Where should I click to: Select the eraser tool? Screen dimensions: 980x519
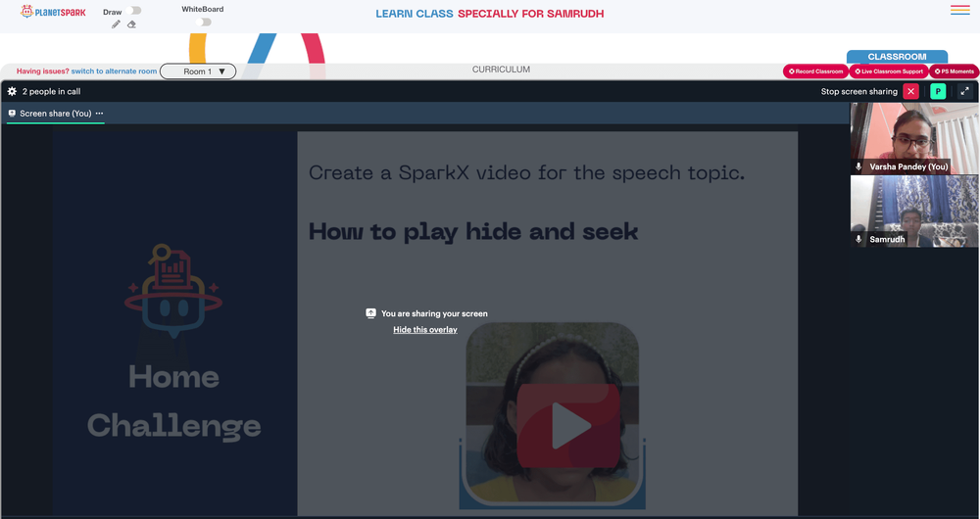[x=131, y=24]
